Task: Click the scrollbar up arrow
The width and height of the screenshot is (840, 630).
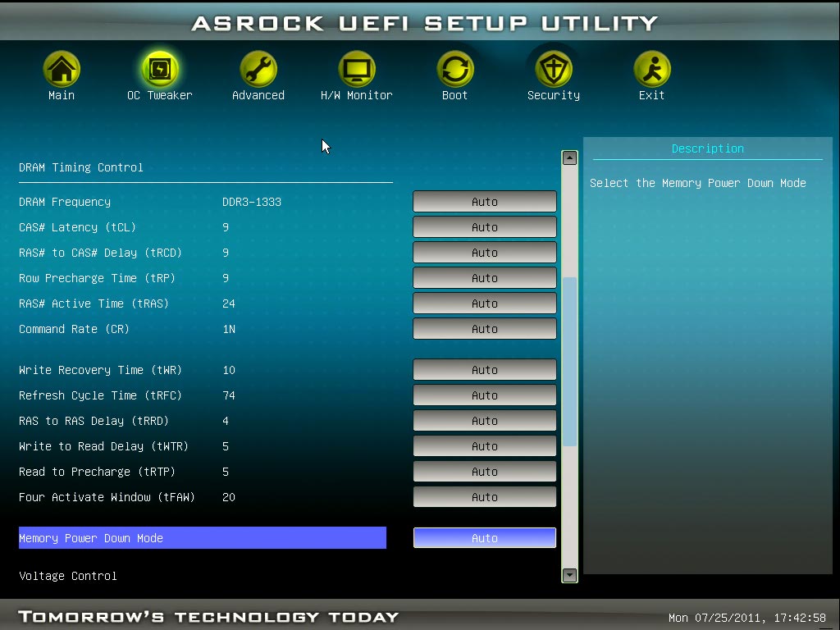Action: click(569, 158)
